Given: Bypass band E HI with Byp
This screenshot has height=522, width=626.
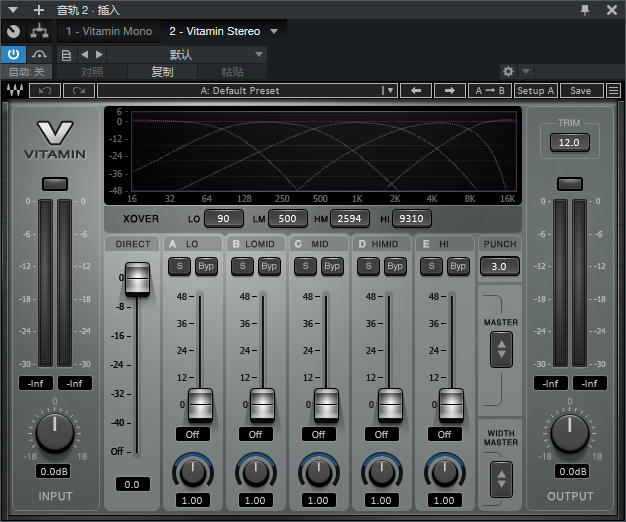Looking at the screenshot, I should point(458,266).
